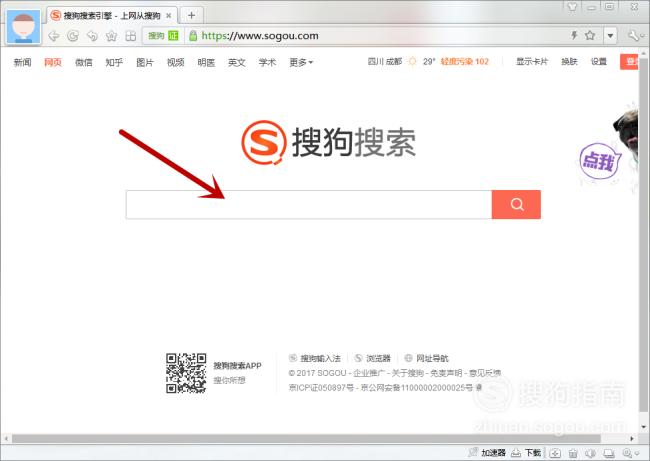650x461 pixels.
Task: Click the 搜狗搜索 logo
Action: [x=329, y=142]
